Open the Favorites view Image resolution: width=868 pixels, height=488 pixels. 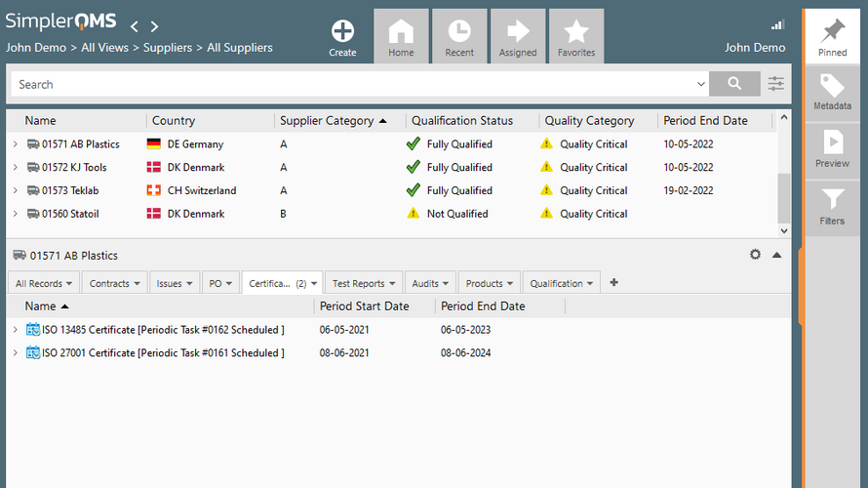pyautogui.click(x=576, y=36)
